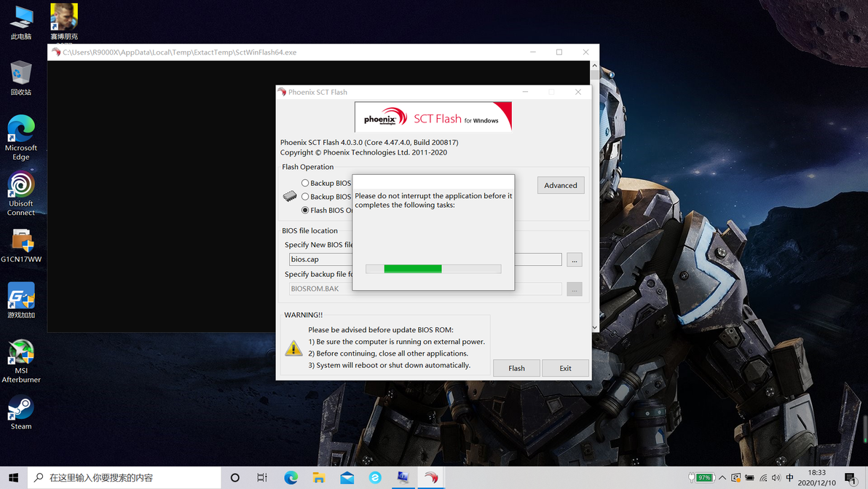This screenshot has height=489, width=868.
Task: Click the BIOS chip icon
Action: click(x=290, y=196)
